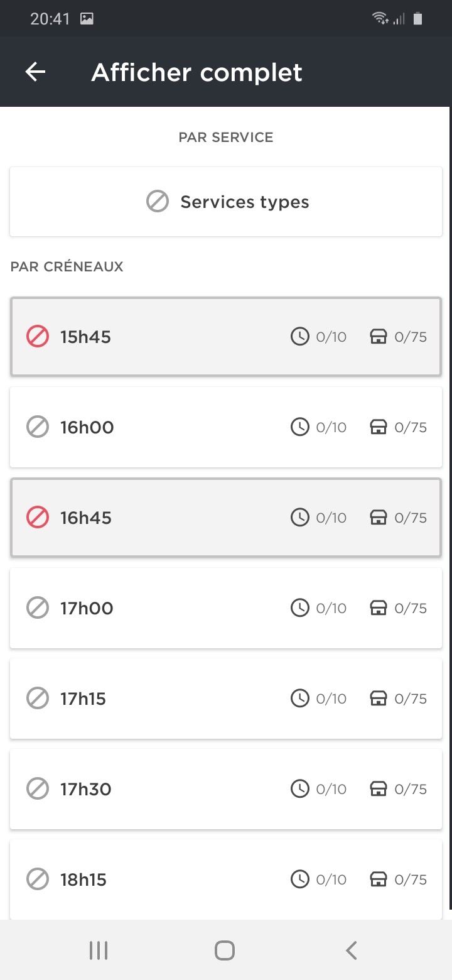The image size is (452, 980).
Task: Tap the clock icon in 17h15 row
Action: tap(300, 699)
